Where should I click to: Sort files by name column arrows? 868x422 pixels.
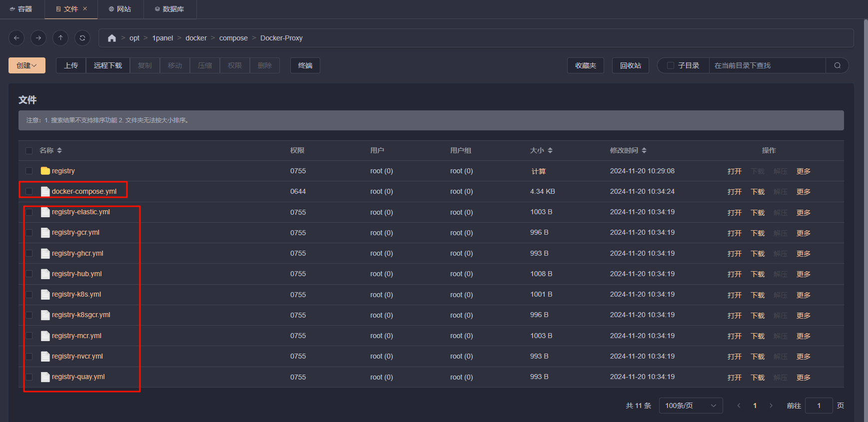point(59,150)
